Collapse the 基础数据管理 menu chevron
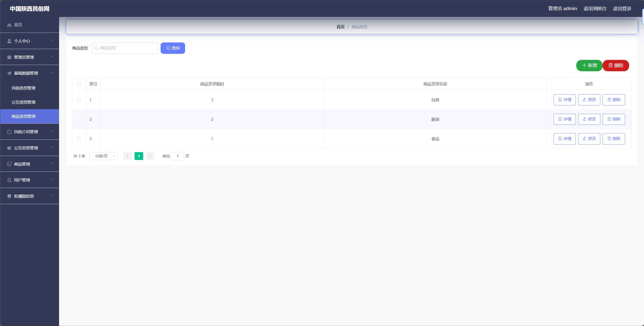Image resolution: width=644 pixels, height=326 pixels. [x=52, y=73]
